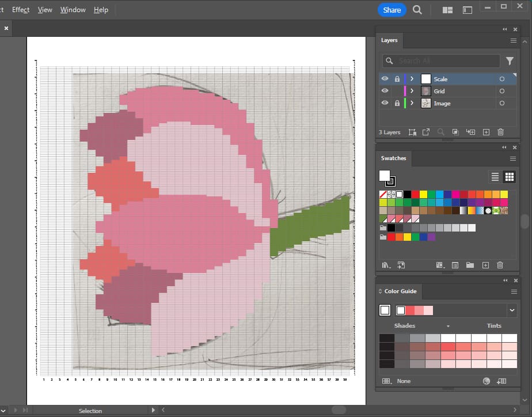This screenshot has width=532, height=417.
Task: Click the Layers filter funnel icon
Action: tap(510, 60)
